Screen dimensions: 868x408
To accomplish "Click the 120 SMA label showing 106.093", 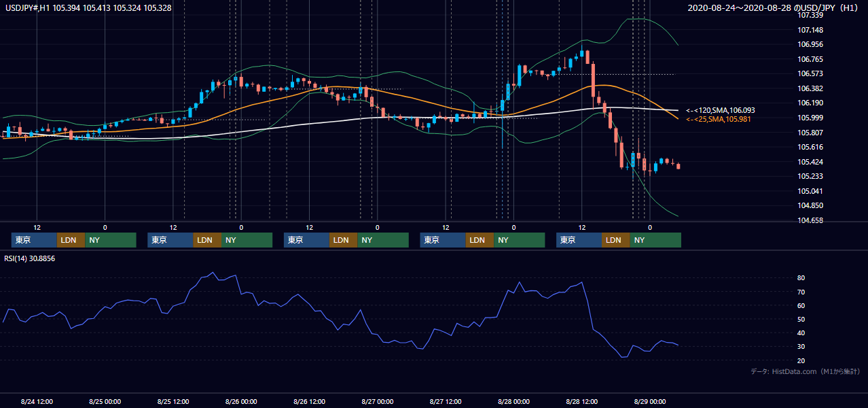I will [x=721, y=110].
